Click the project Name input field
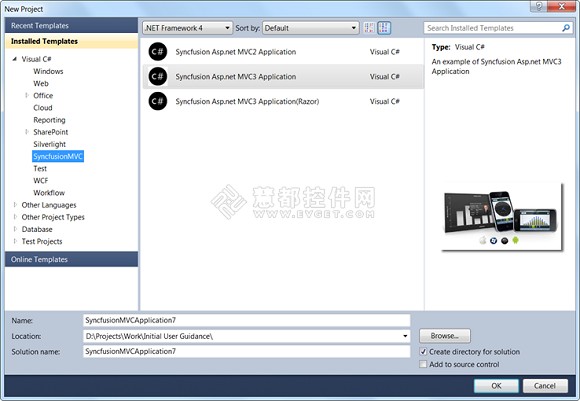 247,320
